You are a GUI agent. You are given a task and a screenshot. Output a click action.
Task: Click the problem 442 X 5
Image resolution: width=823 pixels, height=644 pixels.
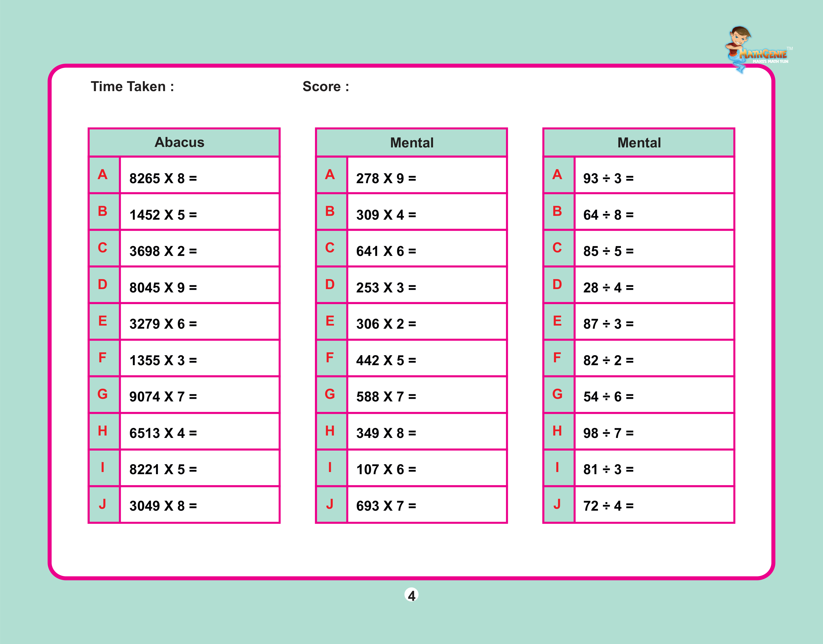pos(386,360)
